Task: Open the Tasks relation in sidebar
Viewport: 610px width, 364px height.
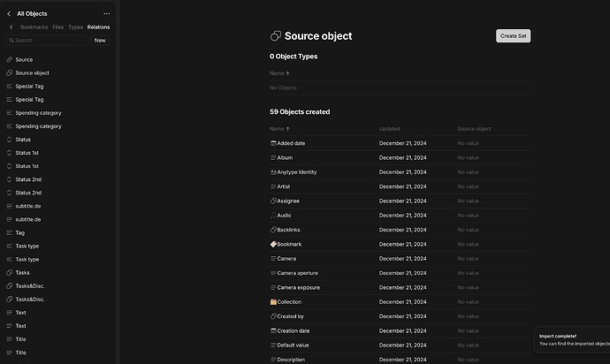Action: point(22,273)
